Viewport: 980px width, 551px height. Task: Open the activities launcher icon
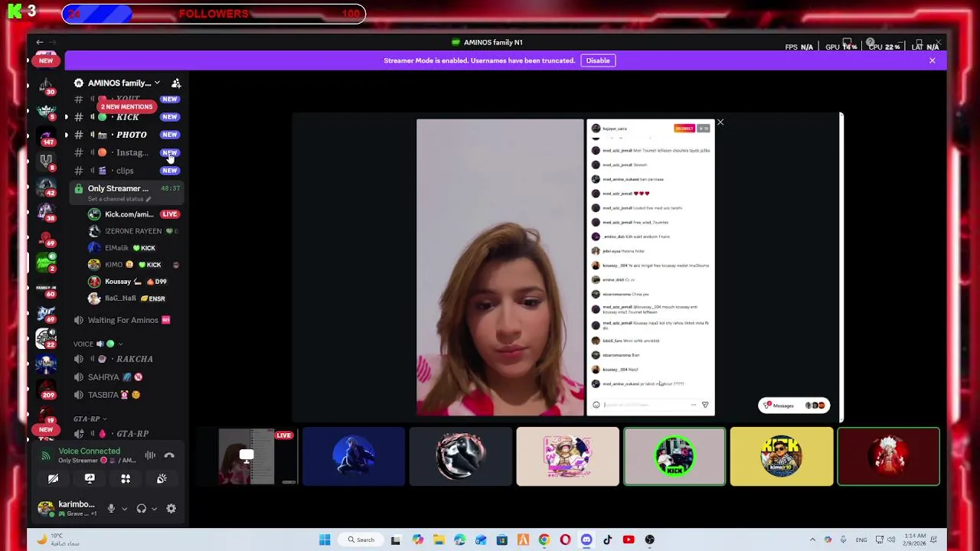pos(126,479)
